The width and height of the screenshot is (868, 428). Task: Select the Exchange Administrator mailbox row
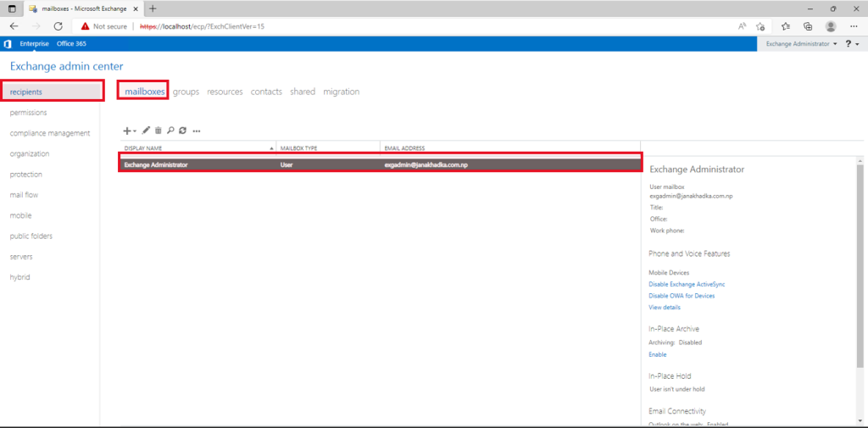point(380,164)
